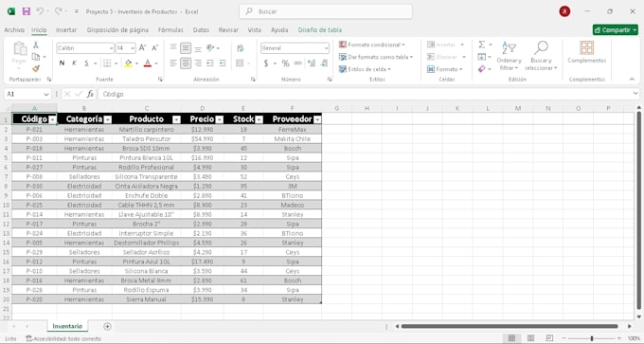
Task: Open the Código column filter dropdown
Action: (52, 119)
